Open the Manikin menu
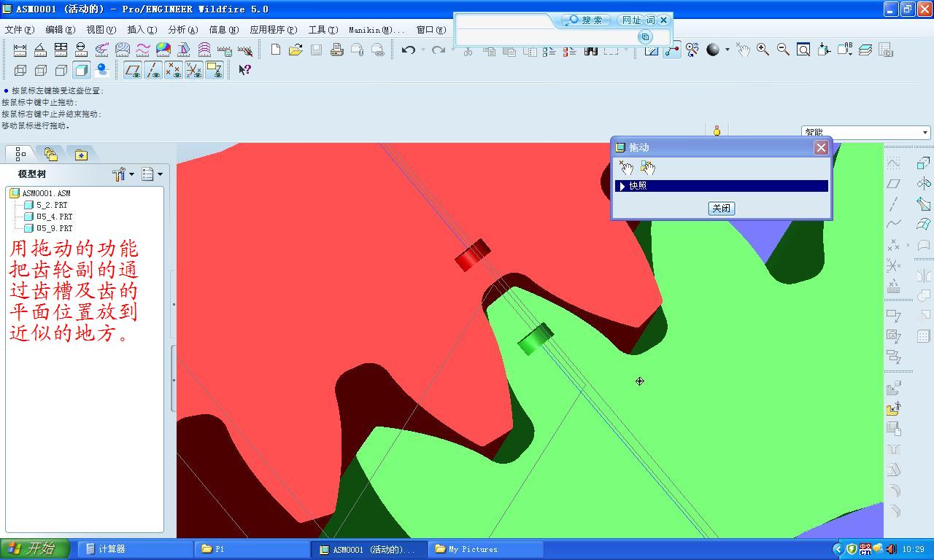The image size is (934, 560). tap(376, 30)
